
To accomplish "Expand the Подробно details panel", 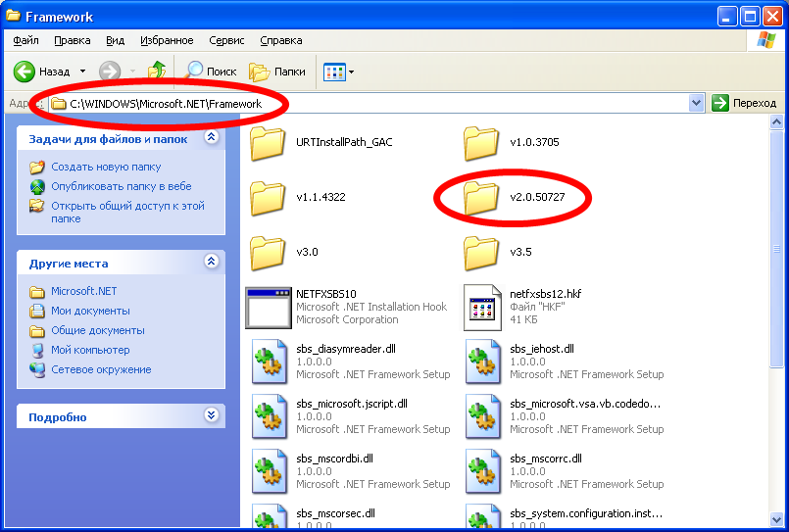I will click(212, 415).
